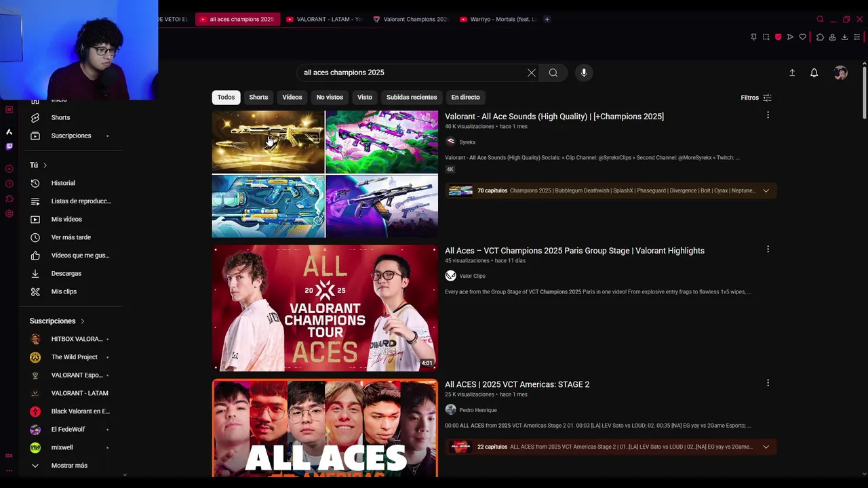Viewport: 868px width, 488px height.
Task: Open Ver más tarde in sidebar
Action: [71, 237]
